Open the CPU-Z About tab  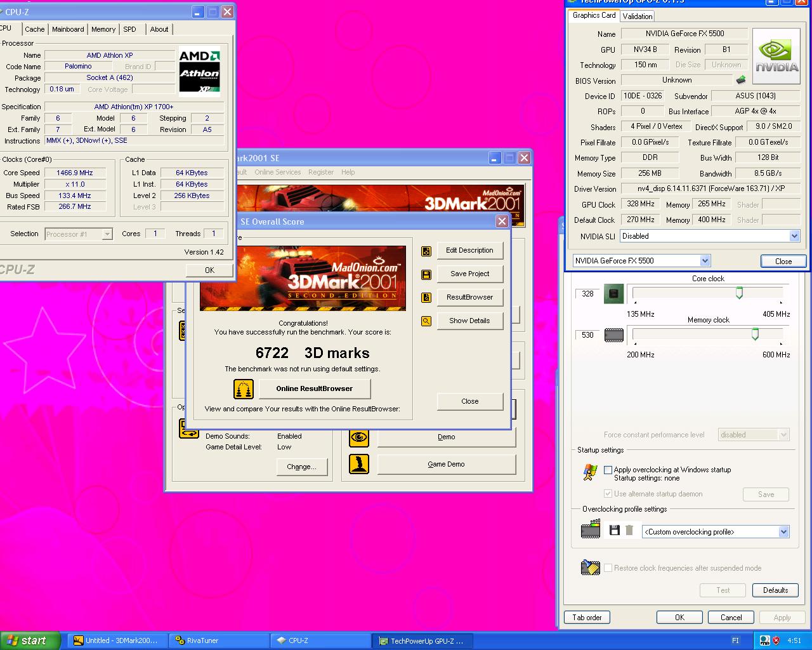point(159,29)
